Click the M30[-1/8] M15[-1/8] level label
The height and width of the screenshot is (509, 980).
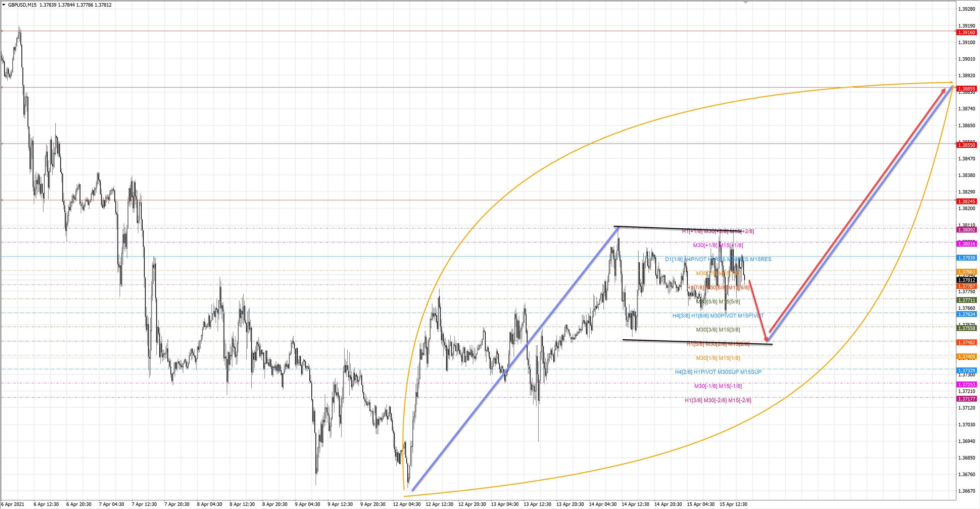click(x=718, y=386)
